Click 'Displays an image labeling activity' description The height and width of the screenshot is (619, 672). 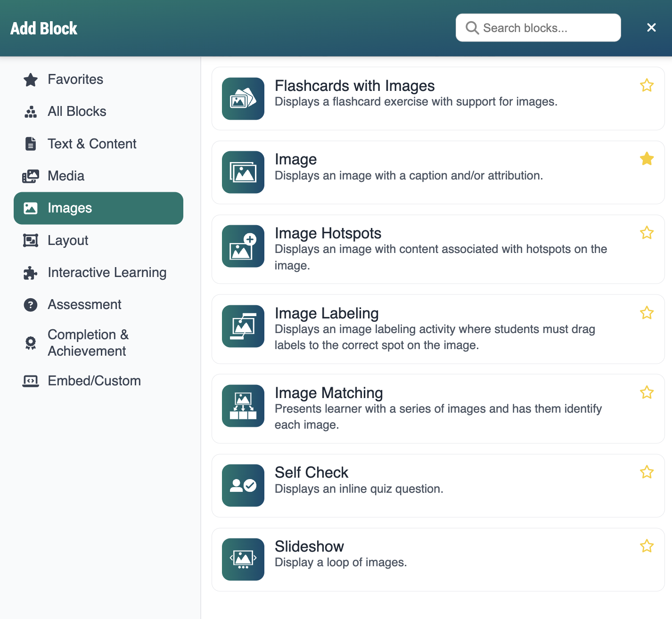435,337
